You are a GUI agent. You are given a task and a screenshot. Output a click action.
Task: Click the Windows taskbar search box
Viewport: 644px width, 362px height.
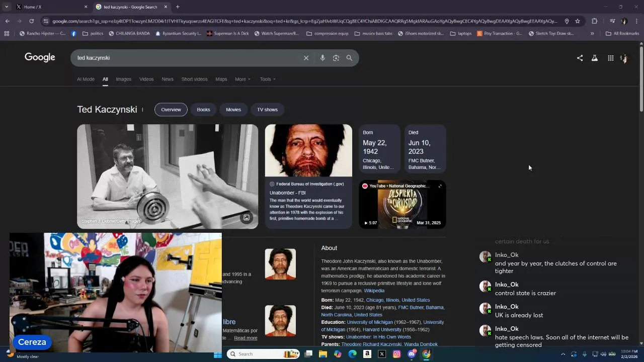click(x=263, y=354)
